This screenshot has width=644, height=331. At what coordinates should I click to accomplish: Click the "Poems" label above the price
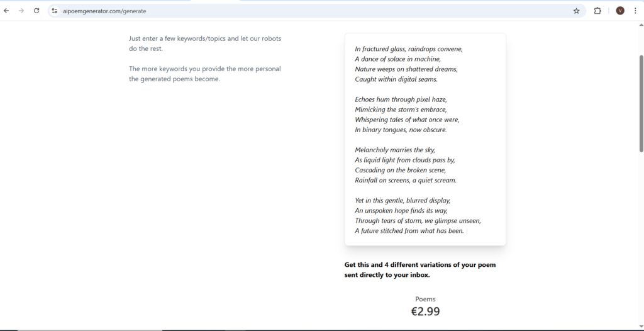tap(425, 299)
